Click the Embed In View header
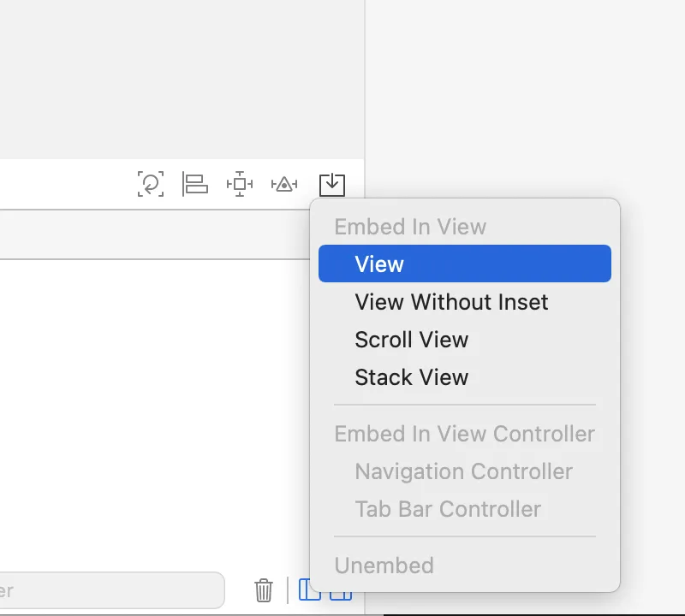This screenshot has height=616, width=685. coord(410,227)
